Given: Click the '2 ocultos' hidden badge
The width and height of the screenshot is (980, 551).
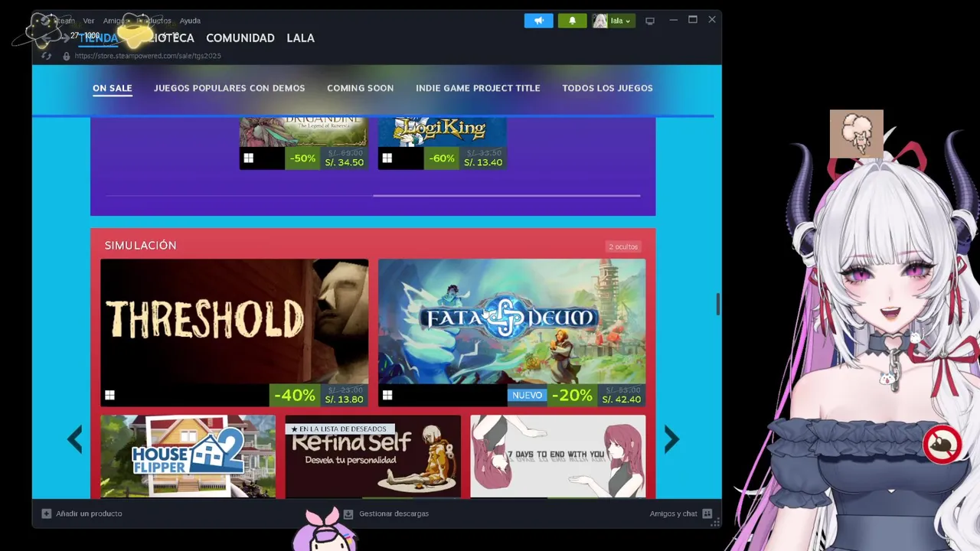Looking at the screenshot, I should click(623, 246).
